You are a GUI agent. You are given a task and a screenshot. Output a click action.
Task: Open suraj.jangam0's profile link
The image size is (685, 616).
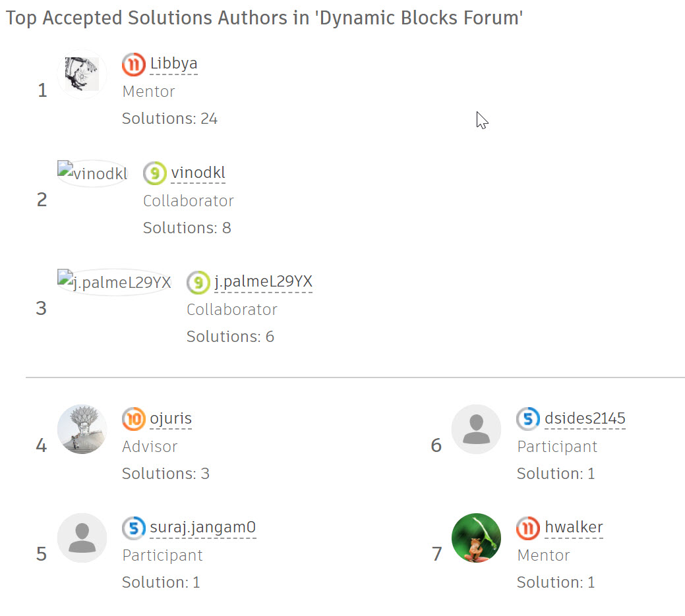coord(202,528)
